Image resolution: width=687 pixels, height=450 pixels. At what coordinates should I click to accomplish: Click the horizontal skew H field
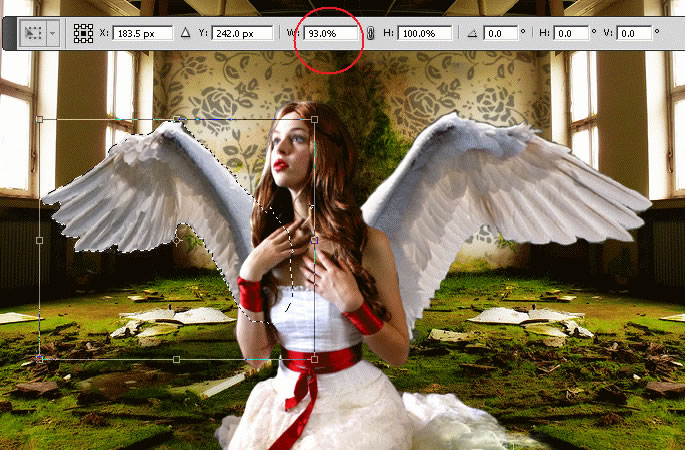(571, 33)
